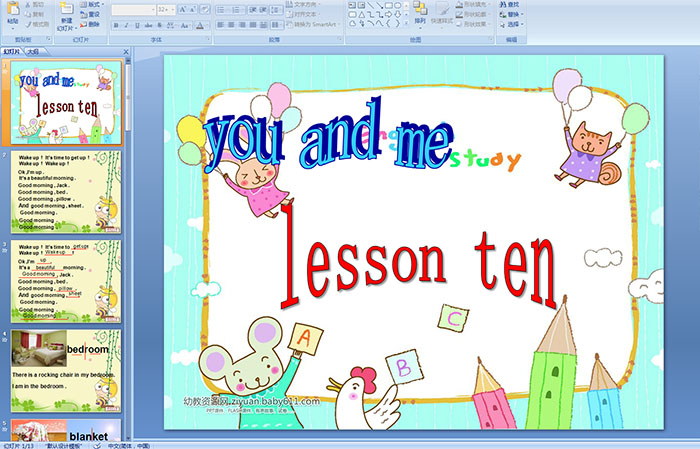Click the Shape Fill color button
This screenshot has width=700, height=449.
pos(473,4)
